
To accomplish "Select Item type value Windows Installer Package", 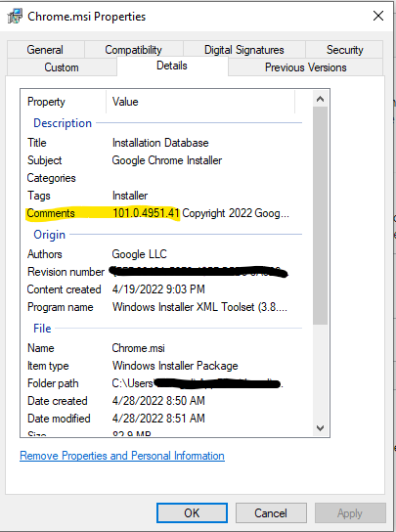I will click(175, 366).
